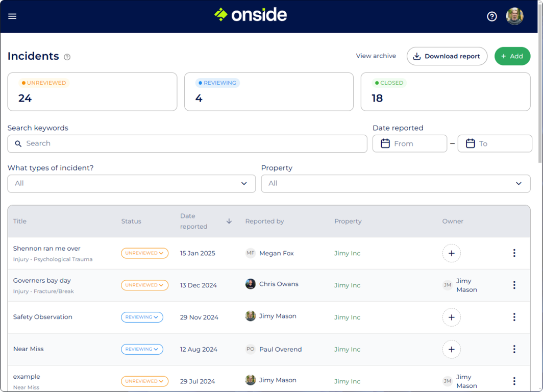Image resolution: width=543 pixels, height=392 pixels.
Task: Select the Closed incidents card
Action: tap(445, 92)
